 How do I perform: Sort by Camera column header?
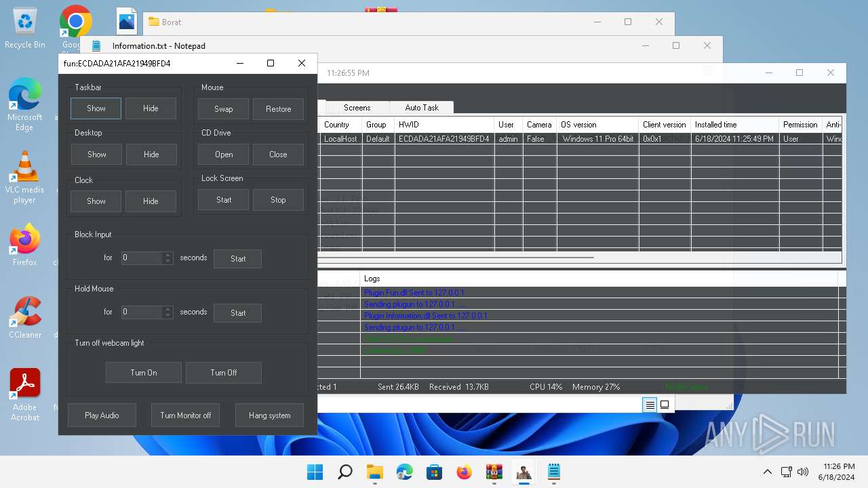(x=539, y=125)
